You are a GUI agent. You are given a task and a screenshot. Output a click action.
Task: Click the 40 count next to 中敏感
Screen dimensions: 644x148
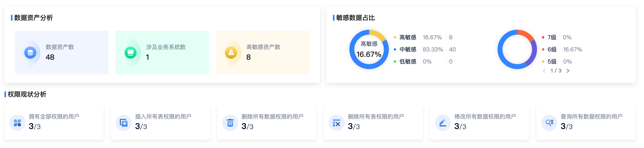pos(453,49)
